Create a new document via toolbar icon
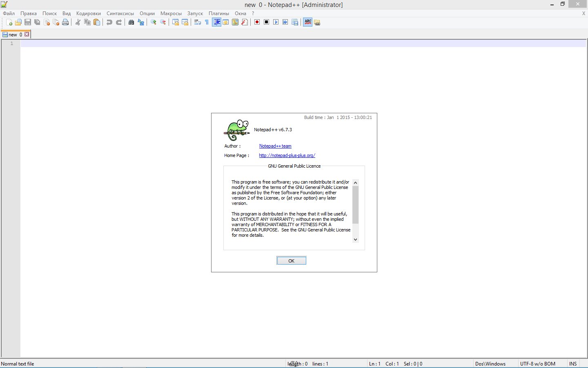 [x=9, y=22]
